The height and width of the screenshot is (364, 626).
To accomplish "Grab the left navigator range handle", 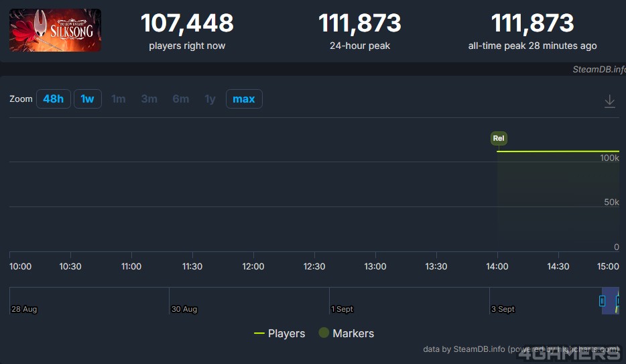I will 602,300.
